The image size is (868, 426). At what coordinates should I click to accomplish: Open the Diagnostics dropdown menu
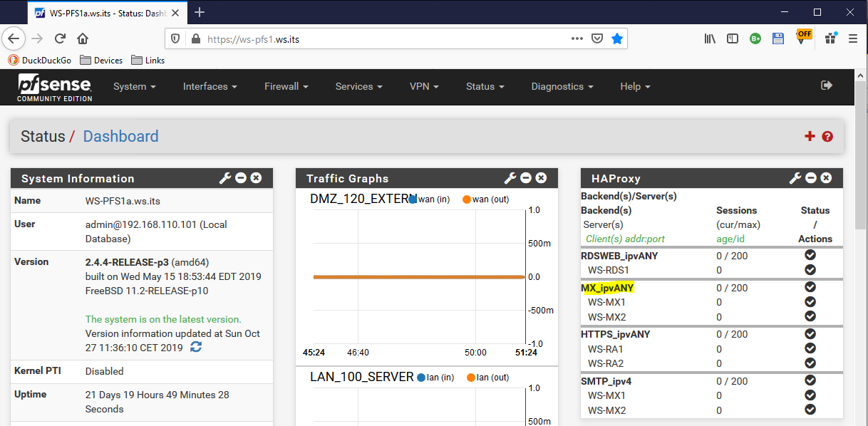[562, 86]
